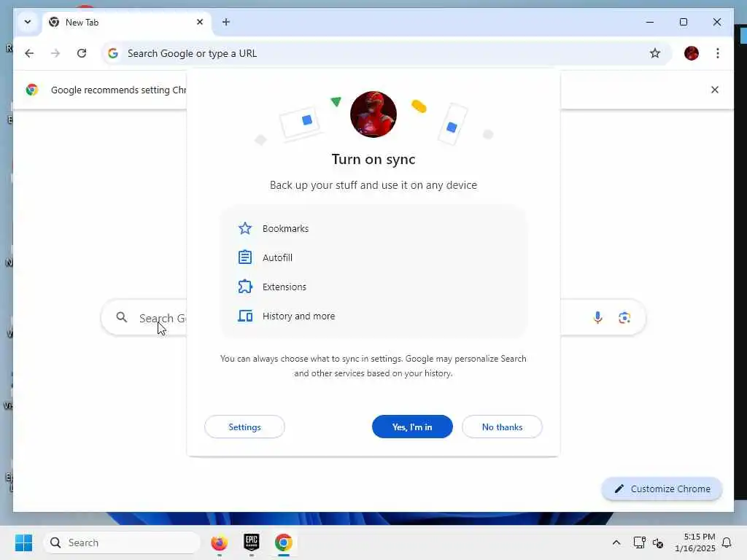Close the New Tab tab
Viewport: 747px width, 560px height.
click(x=200, y=22)
